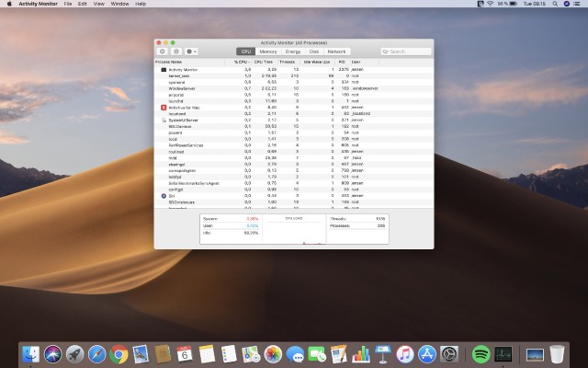Switch to the Energy tab
Screen dimensions: 588x368
pos(293,52)
